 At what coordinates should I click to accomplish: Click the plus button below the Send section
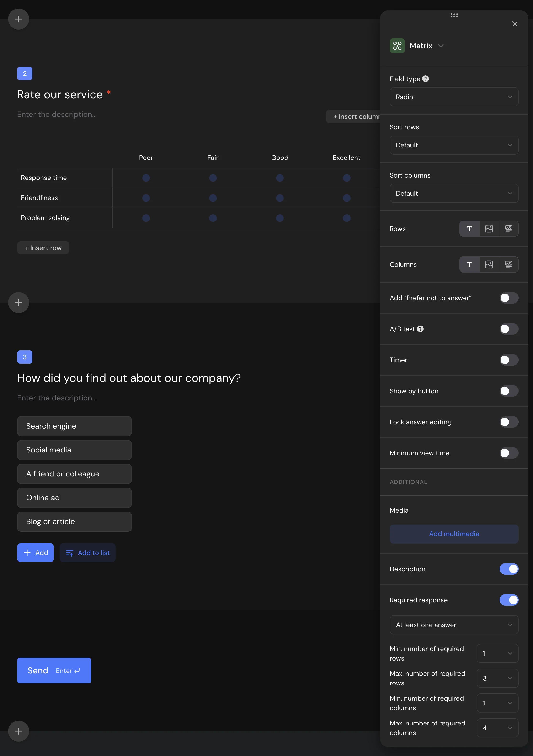pos(18,731)
